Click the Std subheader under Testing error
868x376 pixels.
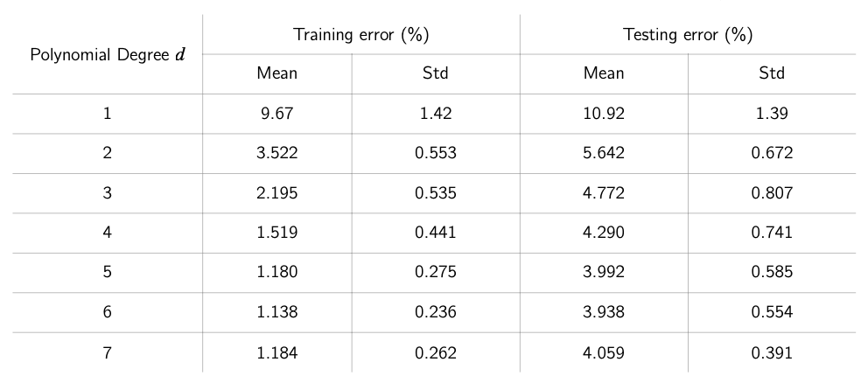(x=772, y=73)
